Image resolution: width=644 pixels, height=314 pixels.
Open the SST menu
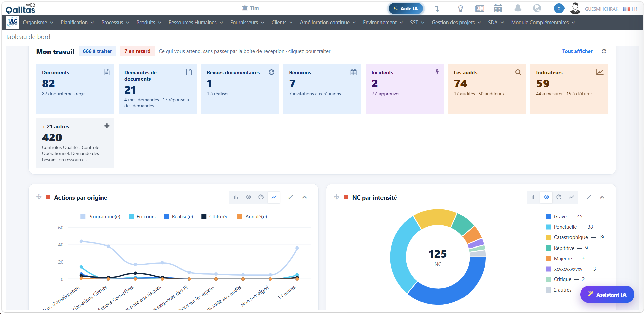point(417,23)
